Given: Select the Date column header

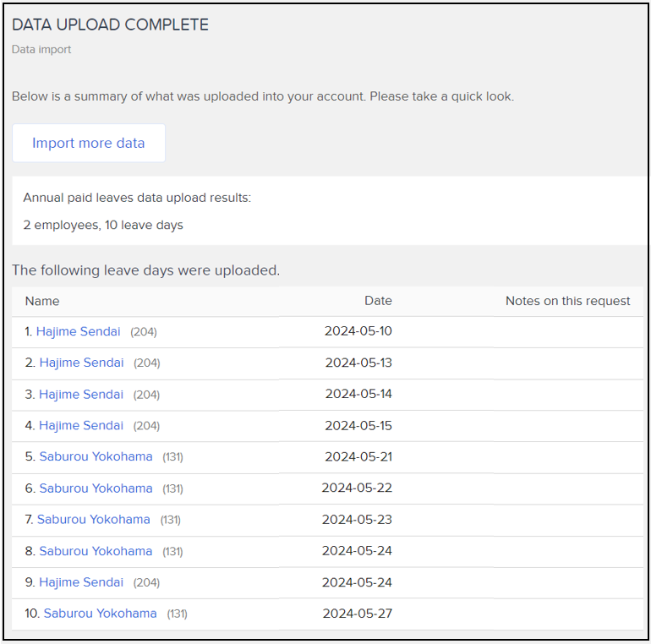Looking at the screenshot, I should [x=378, y=301].
